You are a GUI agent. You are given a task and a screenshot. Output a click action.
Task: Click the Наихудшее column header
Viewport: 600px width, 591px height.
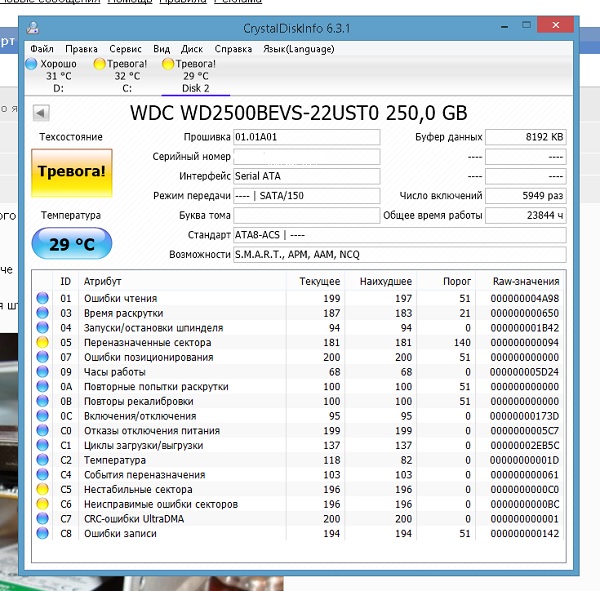click(x=381, y=281)
